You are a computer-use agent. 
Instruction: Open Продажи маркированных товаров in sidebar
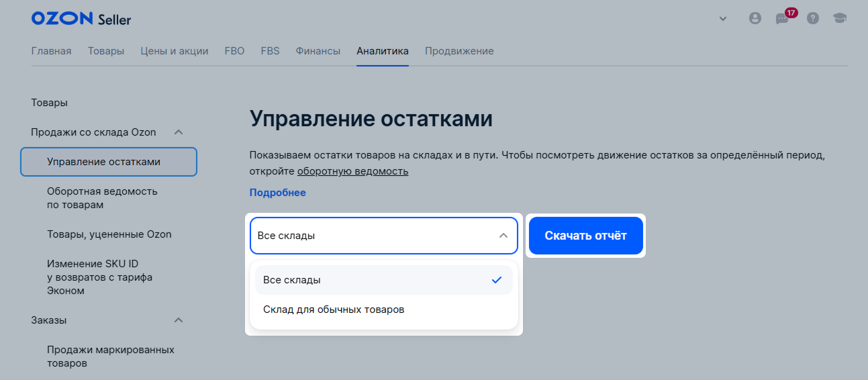[111, 357]
